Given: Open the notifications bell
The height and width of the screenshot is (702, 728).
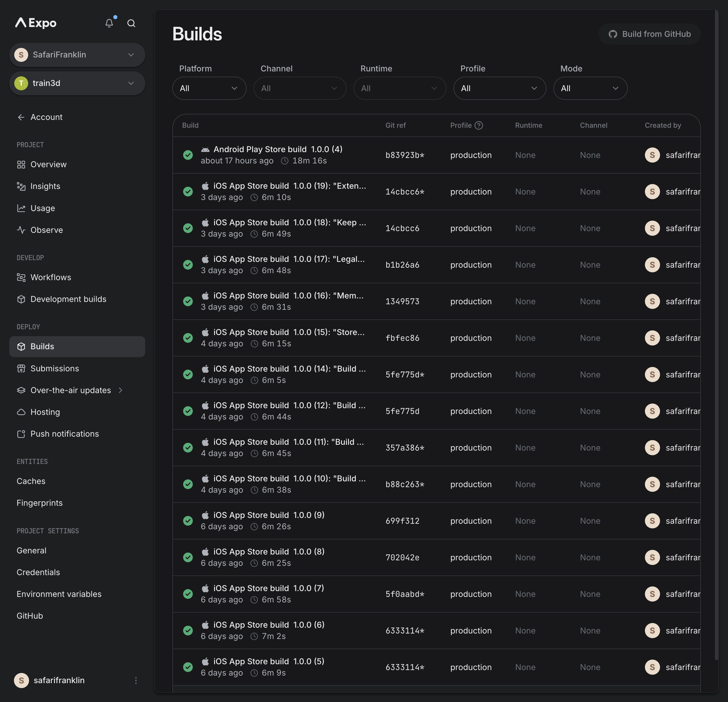Looking at the screenshot, I should (x=109, y=23).
